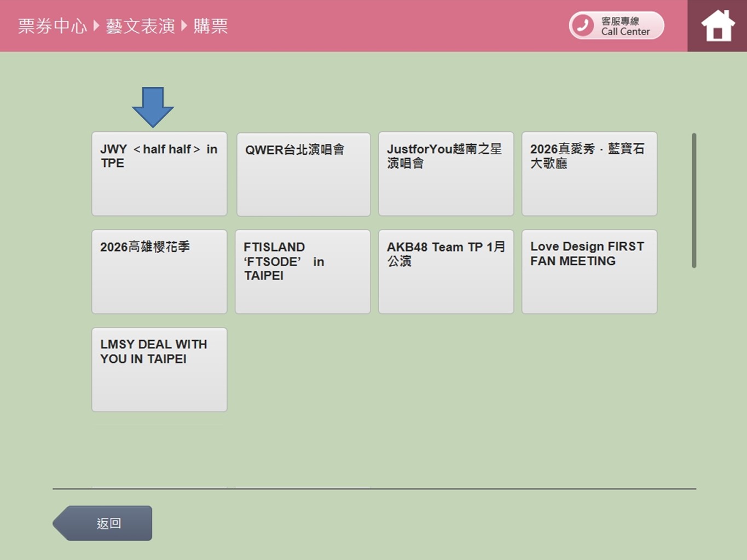747x560 pixels.
Task: Click the 藝文表演 breadcrumb
Action: (140, 26)
